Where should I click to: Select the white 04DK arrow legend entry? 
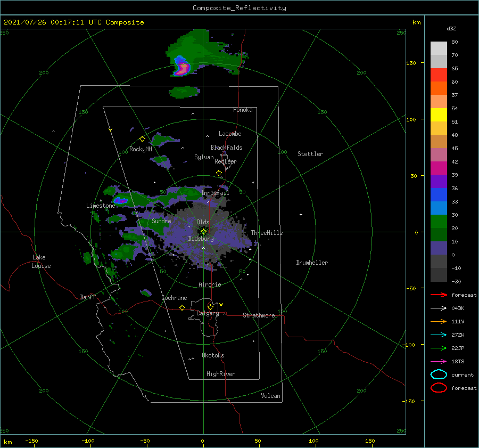tap(439, 308)
